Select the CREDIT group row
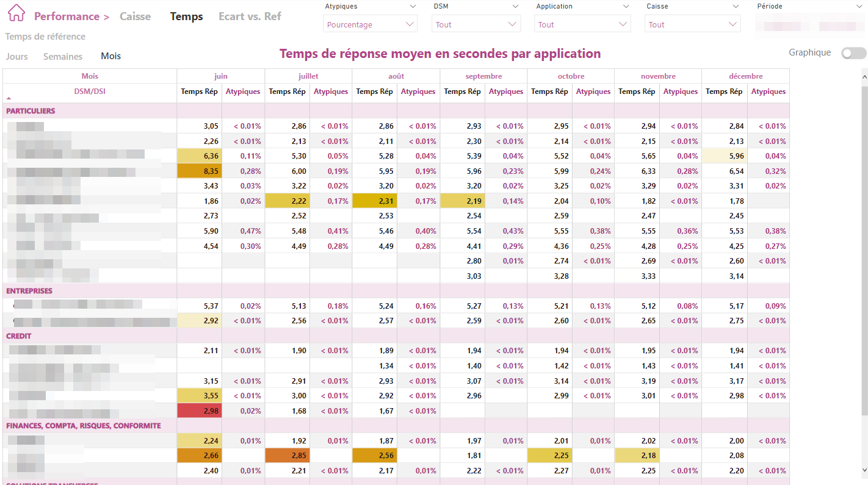 (396, 336)
